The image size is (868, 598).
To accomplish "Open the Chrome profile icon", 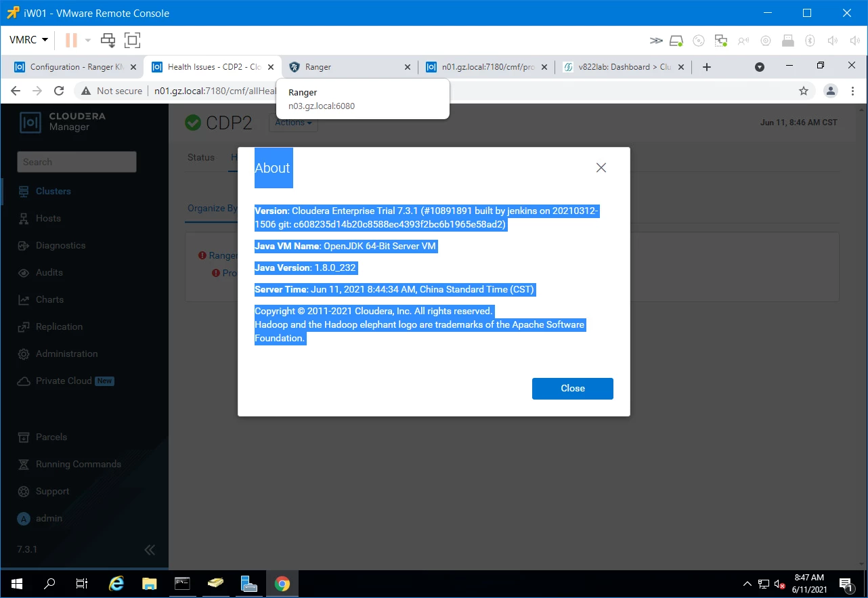I will pos(831,91).
